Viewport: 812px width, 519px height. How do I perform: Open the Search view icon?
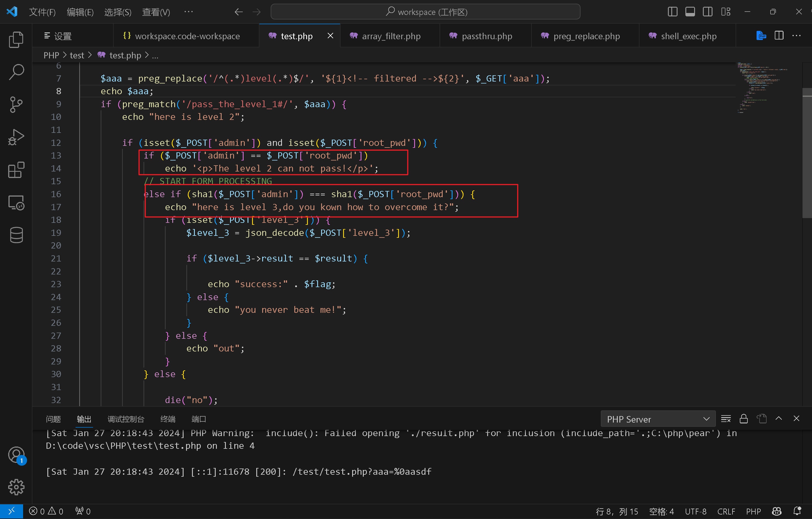[16, 72]
